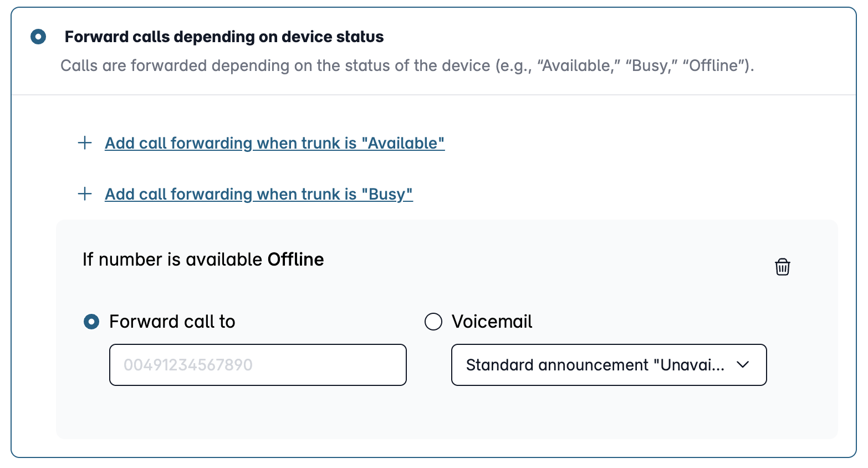Click the "If number is available Offline" title
This screenshot has width=868, height=468.
coord(203,260)
